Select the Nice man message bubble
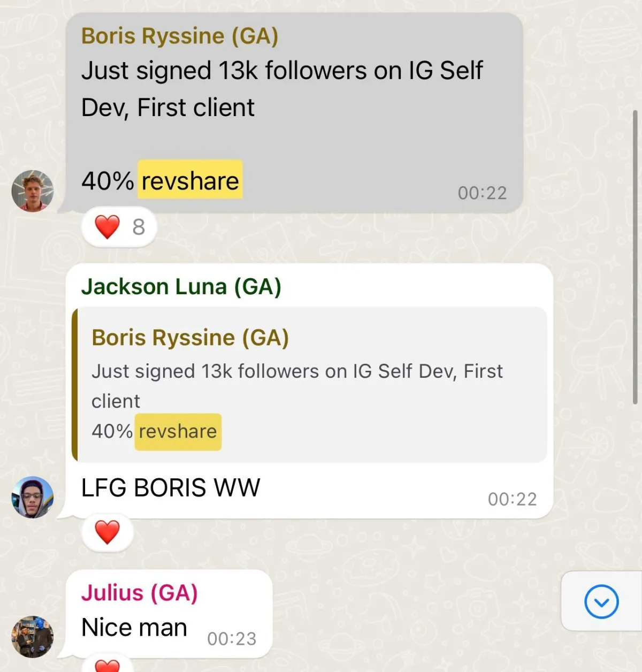 point(169,614)
